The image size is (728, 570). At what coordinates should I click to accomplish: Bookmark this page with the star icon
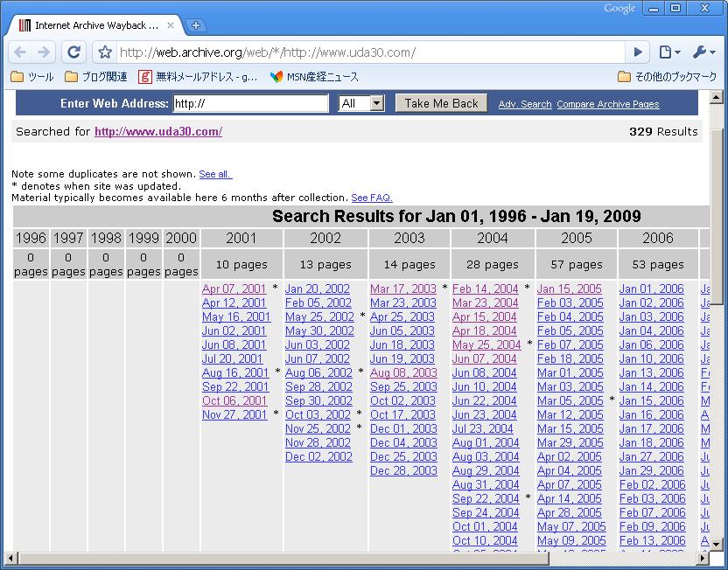pyautogui.click(x=105, y=52)
